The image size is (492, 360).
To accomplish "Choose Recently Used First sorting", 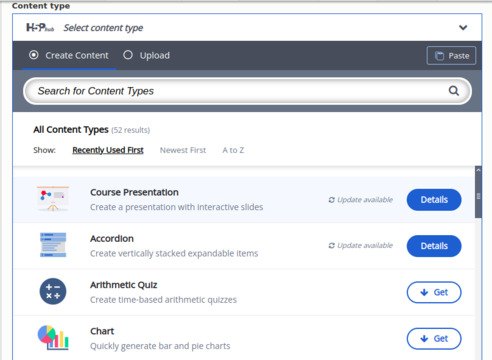I will click(x=108, y=150).
